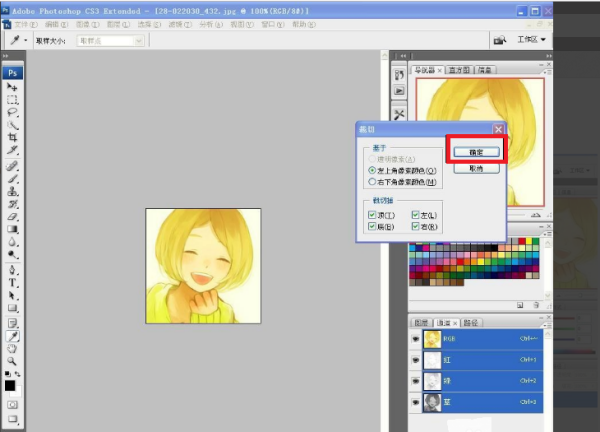This screenshot has width=600, height=432.
Task: Select the Crop tool in toolbox
Action: pyautogui.click(x=12, y=137)
